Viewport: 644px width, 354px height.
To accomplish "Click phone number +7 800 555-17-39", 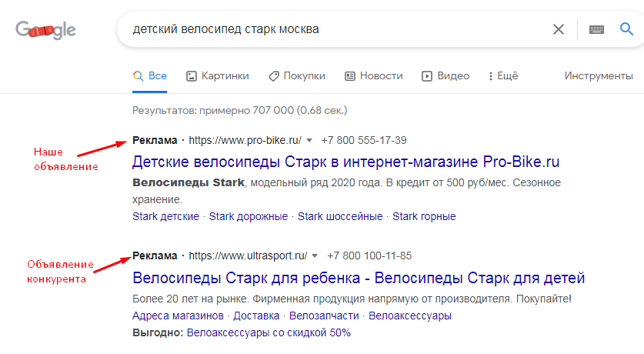I will [x=364, y=141].
